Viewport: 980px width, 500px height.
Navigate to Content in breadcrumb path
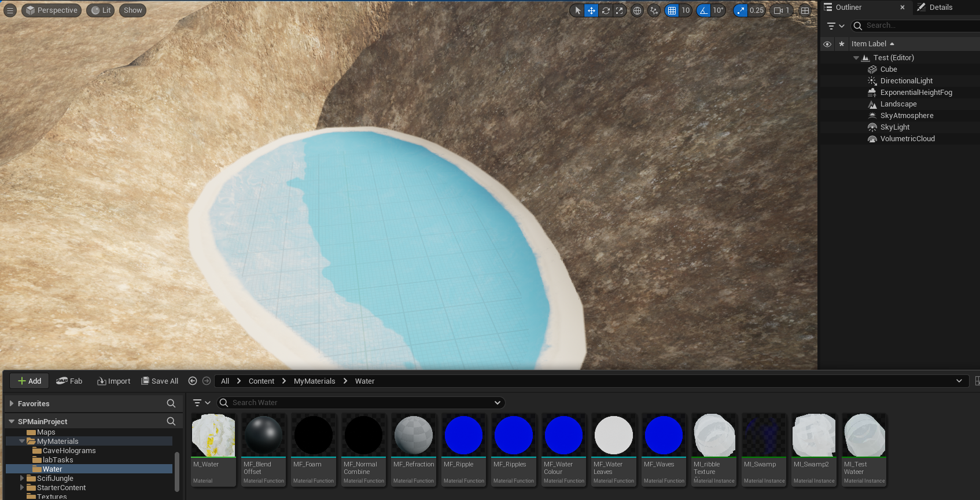pyautogui.click(x=261, y=381)
